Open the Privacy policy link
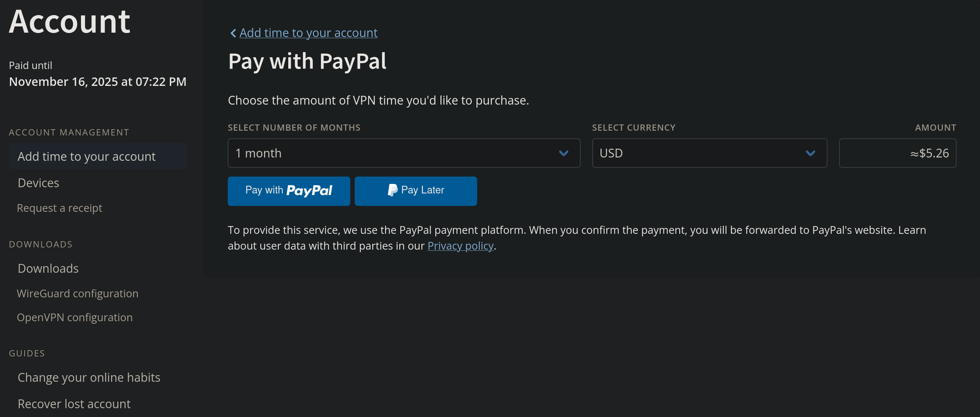Screen dimensions: 980x417 (460, 246)
